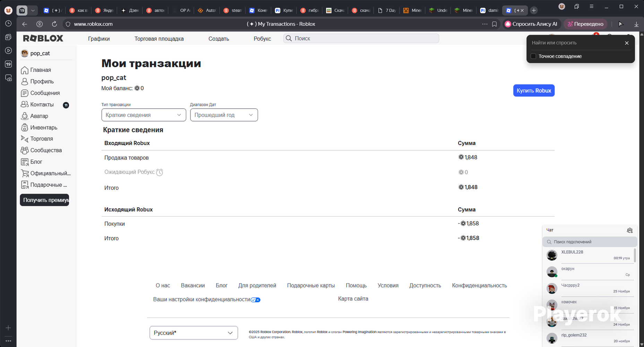Open the Для родителей footer link
Screen dimensions: 644x347
click(x=257, y=286)
